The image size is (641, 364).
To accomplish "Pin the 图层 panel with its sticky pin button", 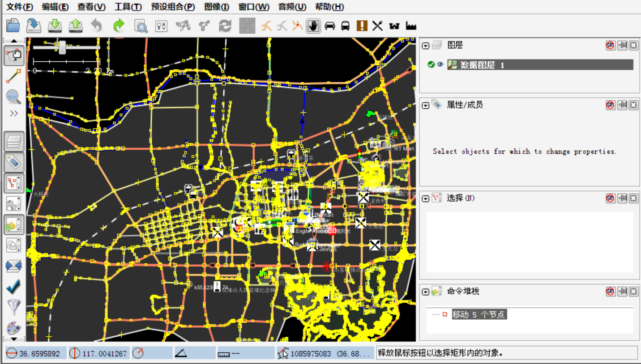I will tap(622, 45).
